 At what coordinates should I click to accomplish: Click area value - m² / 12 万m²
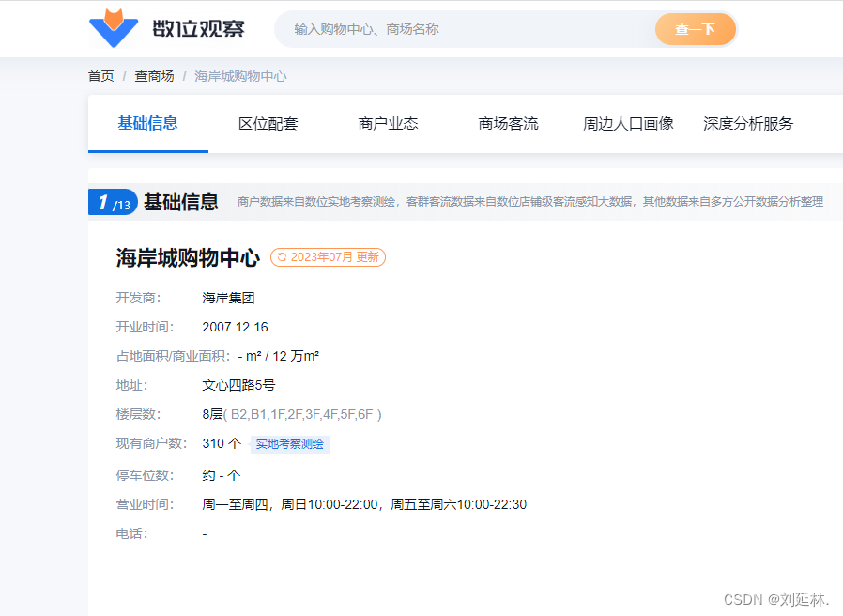pos(279,356)
